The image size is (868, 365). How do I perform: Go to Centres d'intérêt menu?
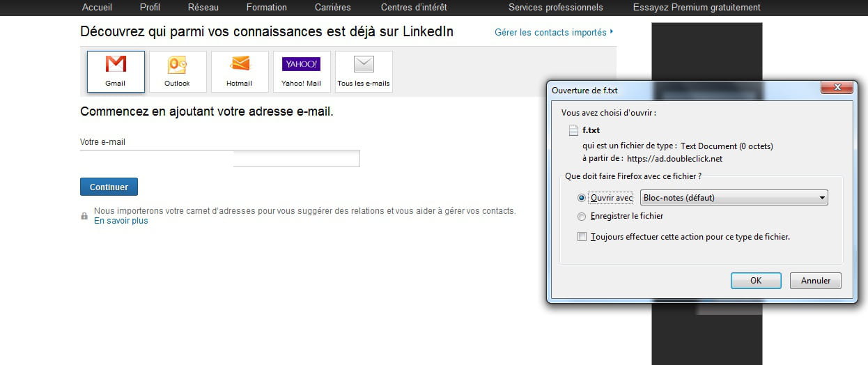click(414, 7)
